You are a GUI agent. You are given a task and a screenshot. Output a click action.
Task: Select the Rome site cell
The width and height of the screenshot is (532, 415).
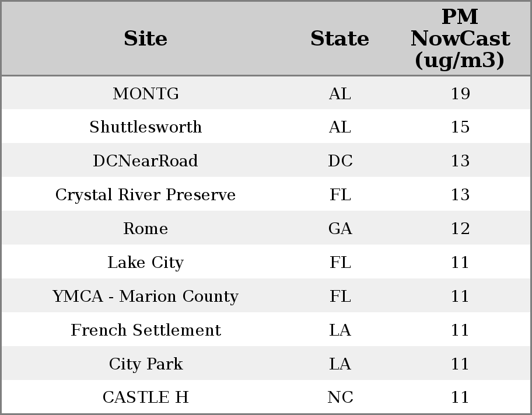146,229
